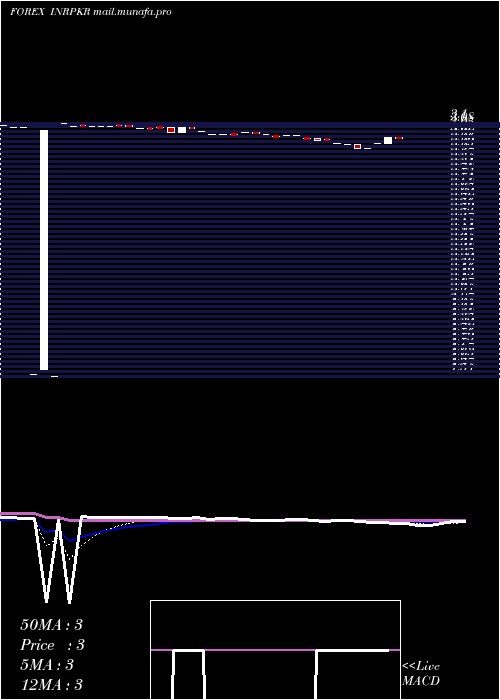
Task: Click the FOREX INRPKR mail.munafa.pro chart title
Action: tap(91, 12)
